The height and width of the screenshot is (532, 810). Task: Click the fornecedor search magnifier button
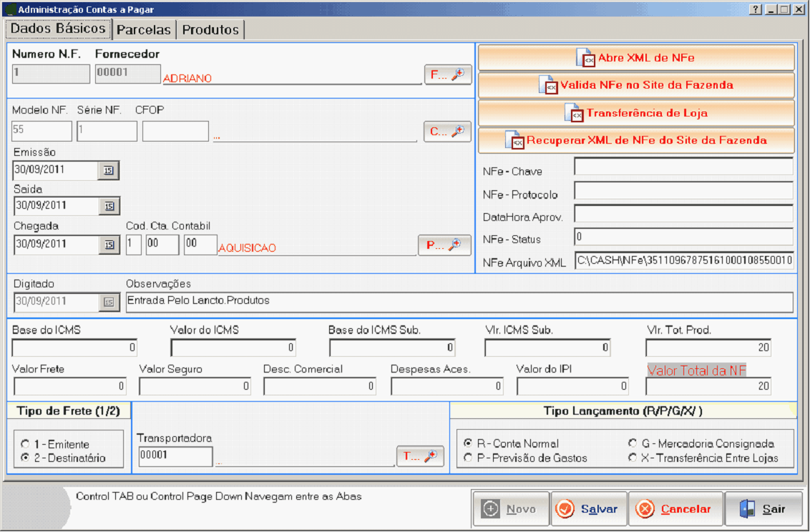pyautogui.click(x=448, y=74)
